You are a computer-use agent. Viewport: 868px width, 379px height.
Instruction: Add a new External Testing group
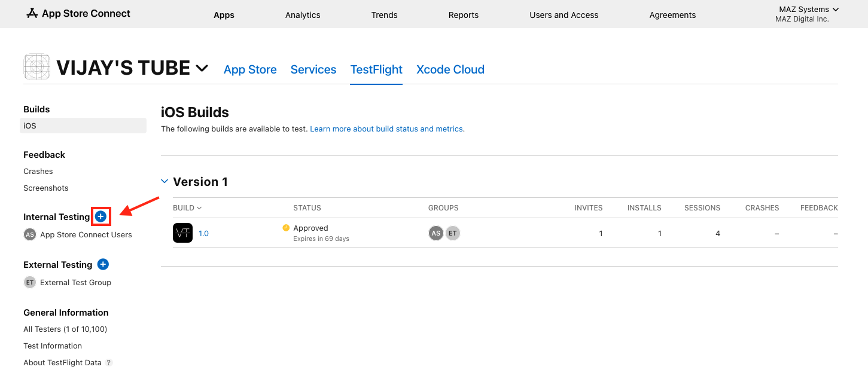pyautogui.click(x=103, y=264)
